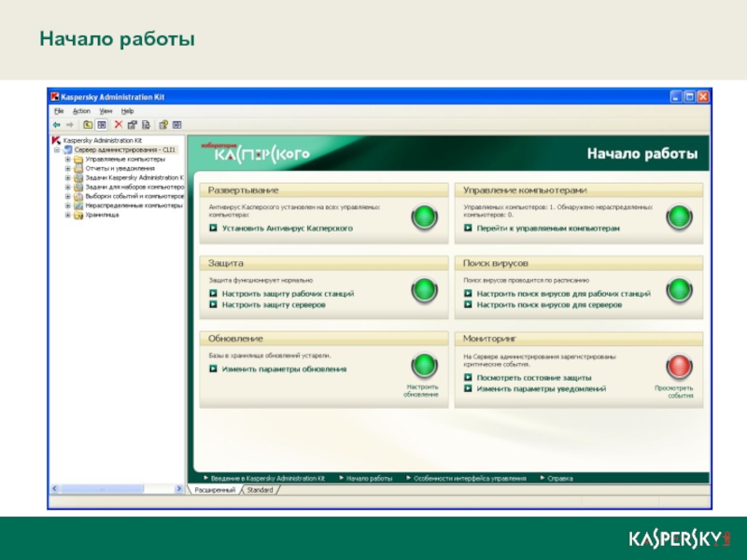Switch to the Standard tab
The width and height of the screenshot is (747, 560).
(260, 490)
